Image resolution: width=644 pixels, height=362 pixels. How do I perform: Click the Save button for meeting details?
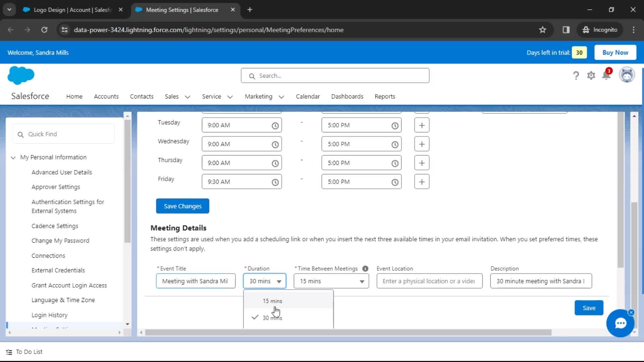coord(589,308)
